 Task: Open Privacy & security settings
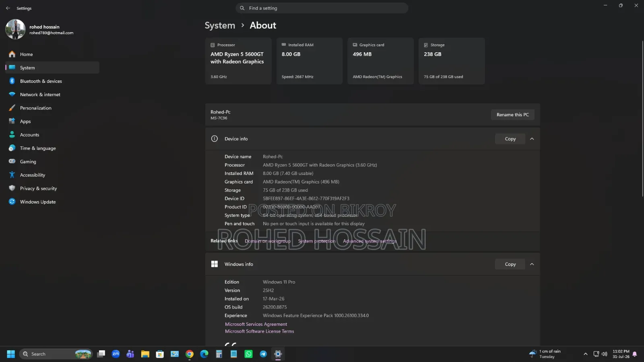coord(52,188)
